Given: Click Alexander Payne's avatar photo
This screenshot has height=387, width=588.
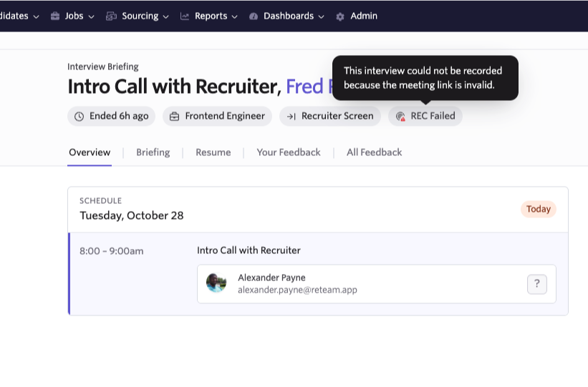Looking at the screenshot, I should (x=216, y=283).
